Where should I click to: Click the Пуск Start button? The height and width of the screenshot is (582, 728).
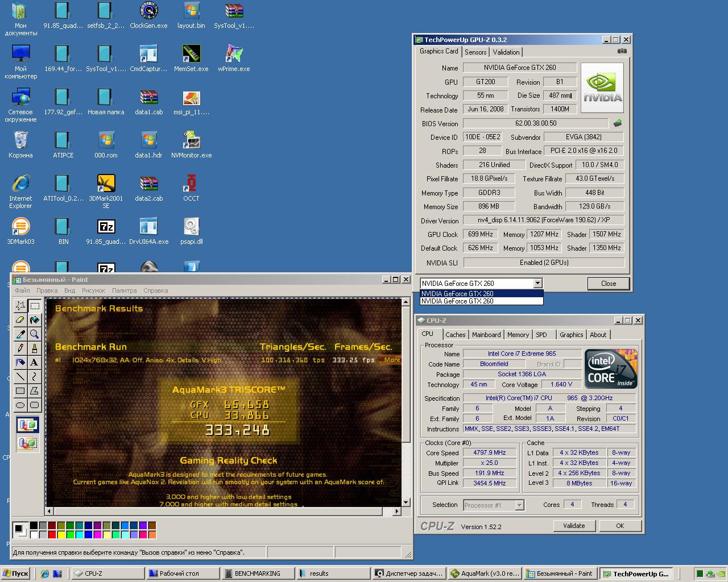tap(15, 573)
